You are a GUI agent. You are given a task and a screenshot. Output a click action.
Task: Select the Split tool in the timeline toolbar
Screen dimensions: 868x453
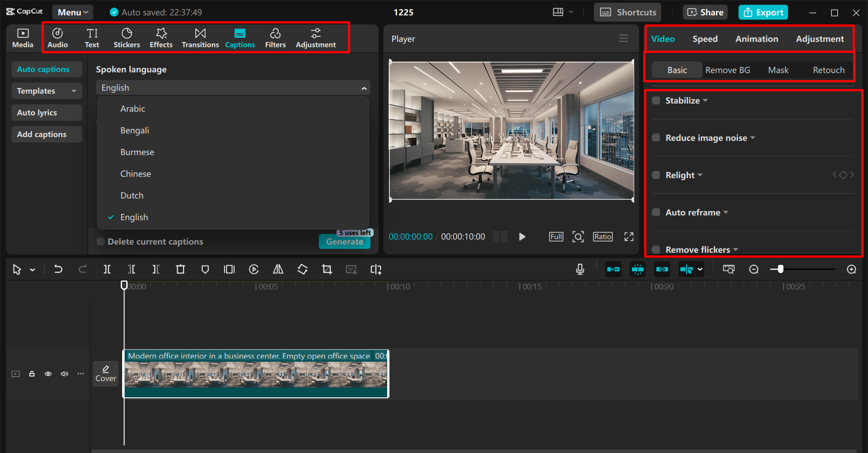coord(107,269)
